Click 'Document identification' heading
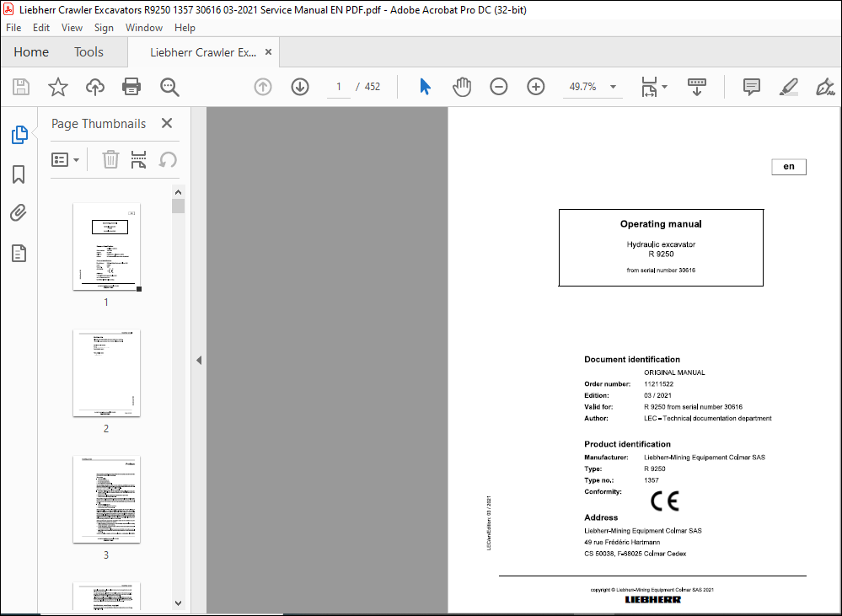Image resolution: width=842 pixels, height=616 pixels. [x=632, y=359]
